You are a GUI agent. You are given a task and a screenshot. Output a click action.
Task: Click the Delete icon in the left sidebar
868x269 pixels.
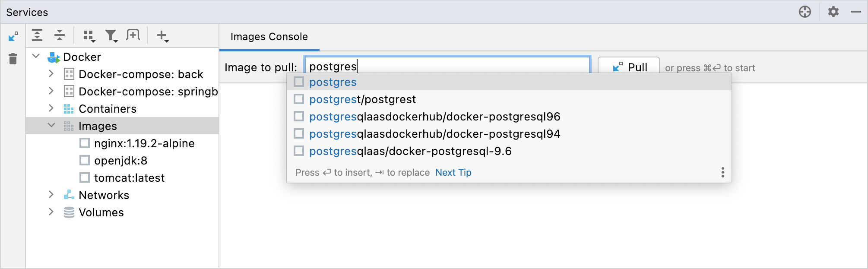[13, 59]
